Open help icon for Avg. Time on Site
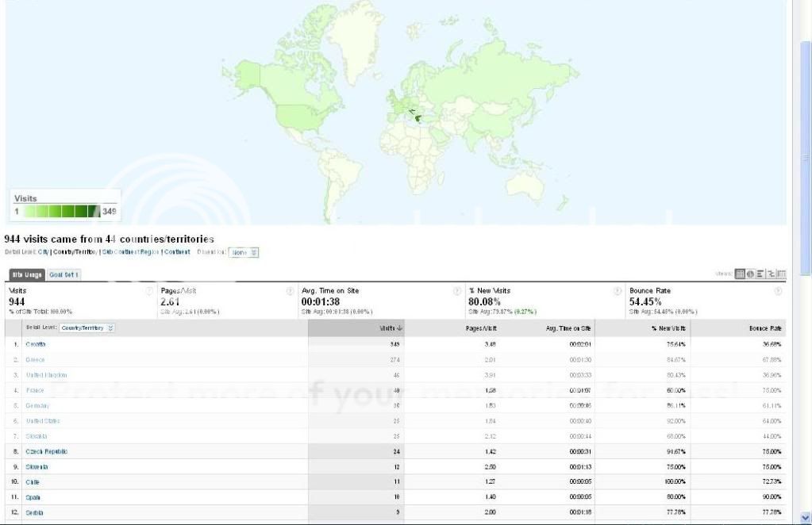Viewport: 812px width, 525px height. point(456,291)
